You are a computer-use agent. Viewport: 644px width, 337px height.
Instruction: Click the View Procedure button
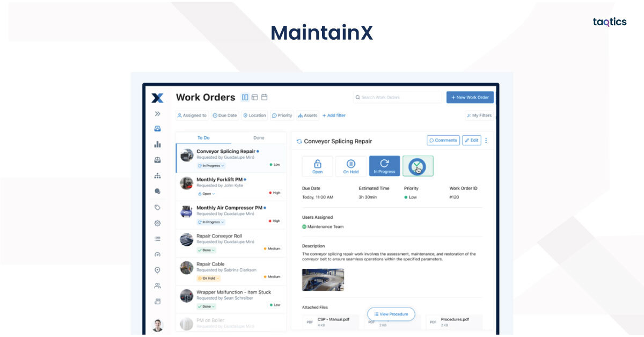click(391, 314)
